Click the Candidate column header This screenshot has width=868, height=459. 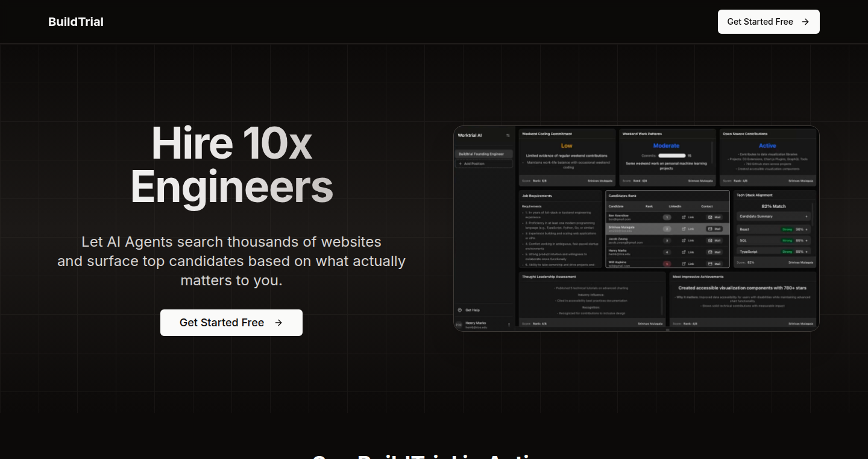tap(616, 206)
